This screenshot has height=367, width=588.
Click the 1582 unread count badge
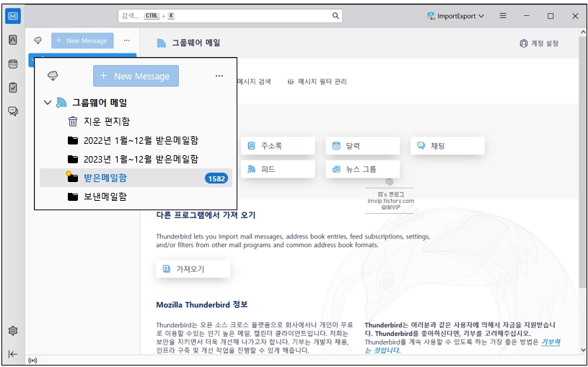(x=216, y=178)
